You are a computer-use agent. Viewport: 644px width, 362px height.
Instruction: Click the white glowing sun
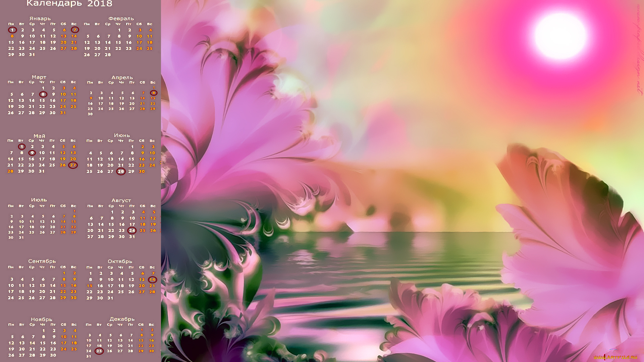coord(560,36)
